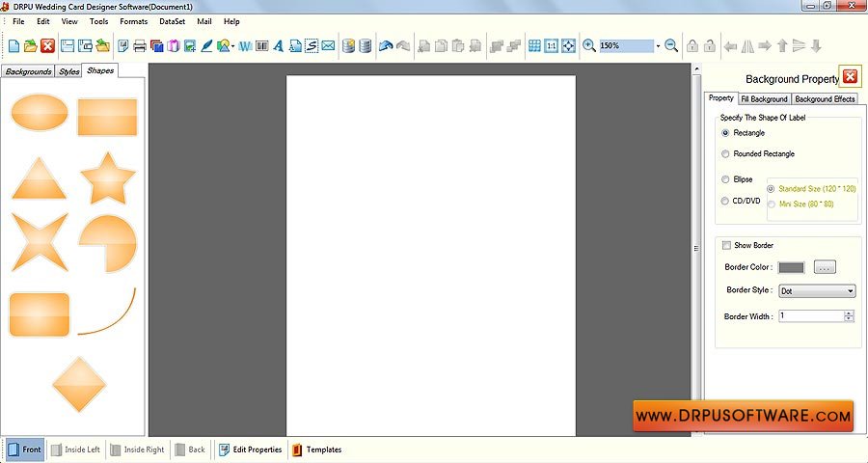
Task: Pick the star shape thumbnail
Action: click(x=108, y=178)
